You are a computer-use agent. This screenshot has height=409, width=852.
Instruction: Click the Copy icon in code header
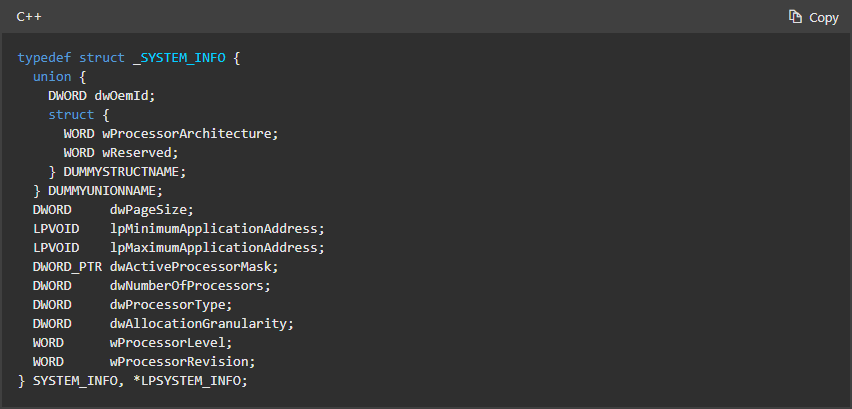pyautogui.click(x=795, y=17)
